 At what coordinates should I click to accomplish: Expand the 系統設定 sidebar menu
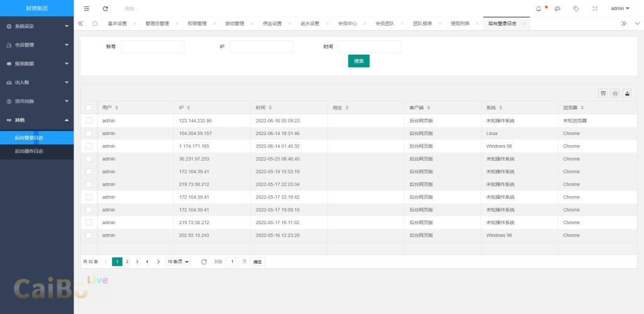pos(36,26)
